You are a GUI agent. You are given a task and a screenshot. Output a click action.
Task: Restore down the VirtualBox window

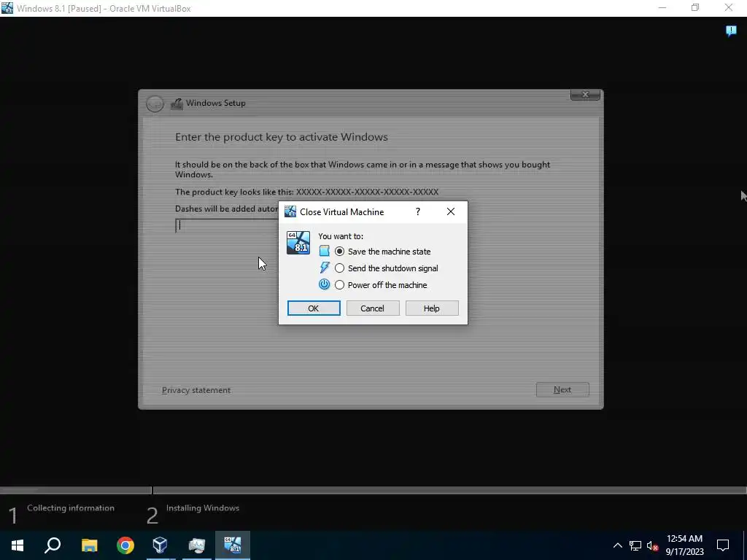(x=695, y=8)
